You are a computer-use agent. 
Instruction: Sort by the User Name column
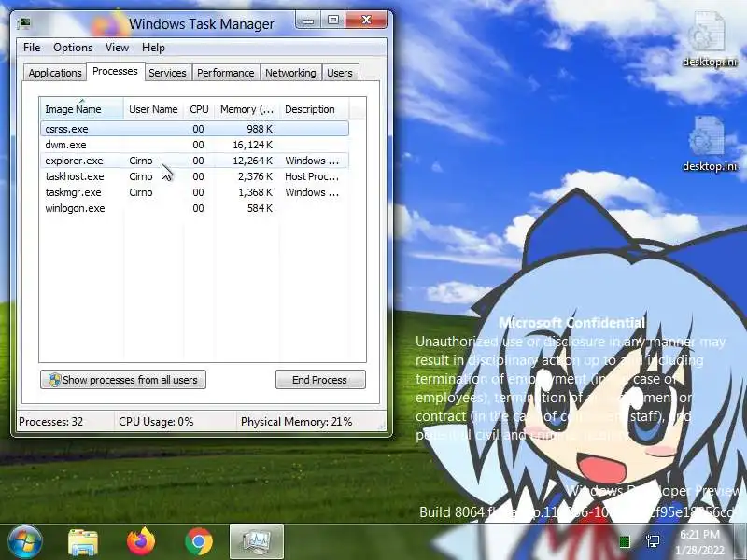pos(153,109)
